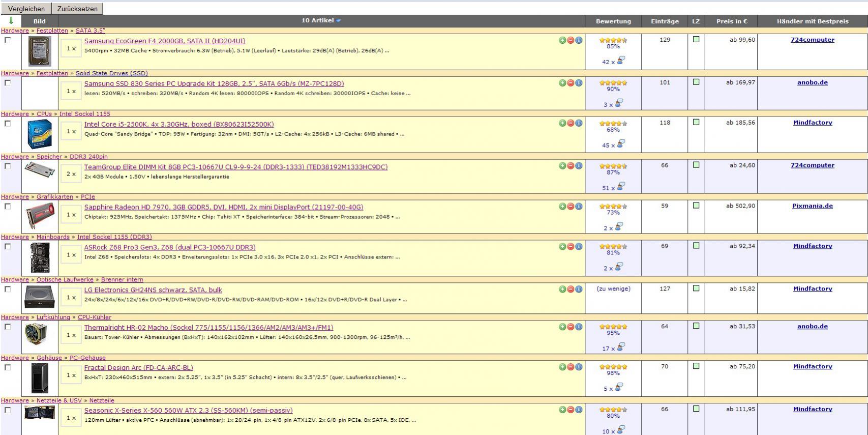Open Pixmania.de merchant link
This screenshot has height=435, width=868.
(813, 206)
